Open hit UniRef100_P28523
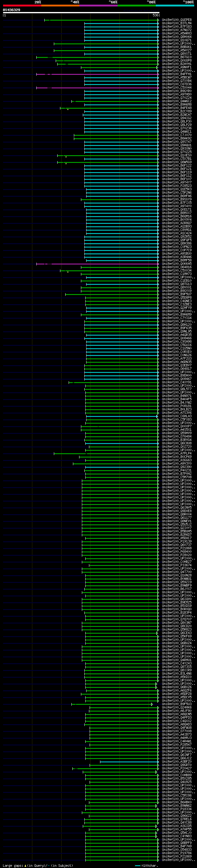The image size is (197, 868). (x=177, y=186)
